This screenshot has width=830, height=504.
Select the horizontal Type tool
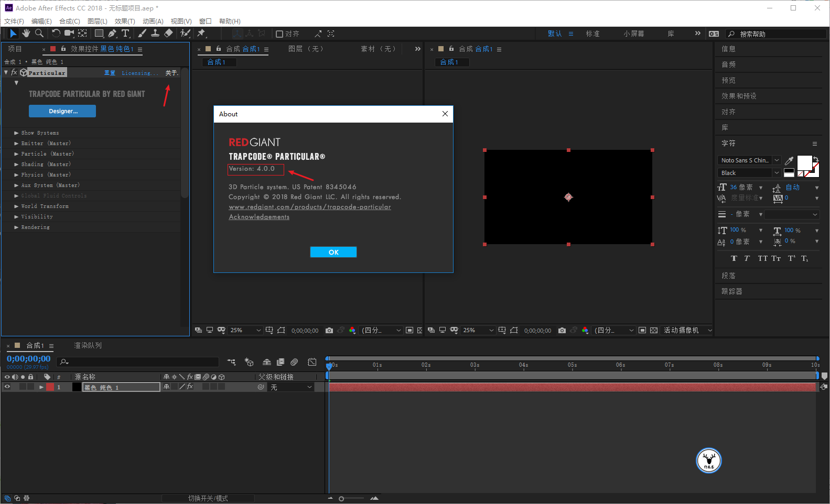point(125,34)
